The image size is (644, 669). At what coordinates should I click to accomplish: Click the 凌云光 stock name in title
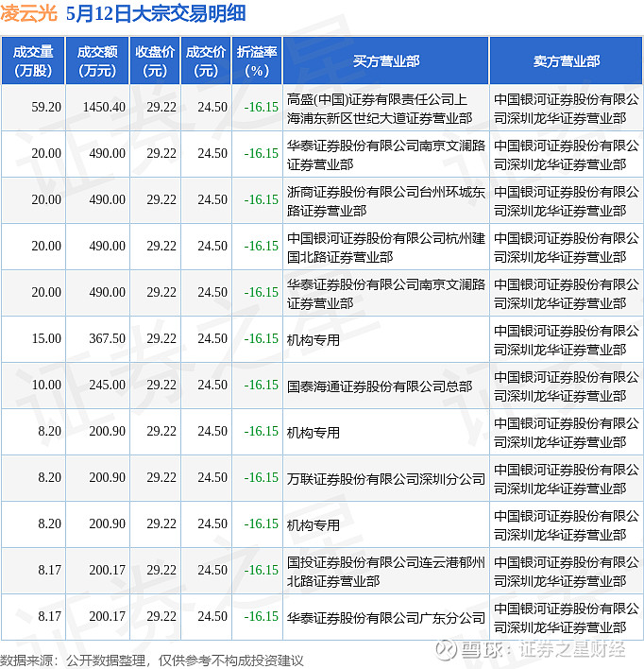[30, 15]
